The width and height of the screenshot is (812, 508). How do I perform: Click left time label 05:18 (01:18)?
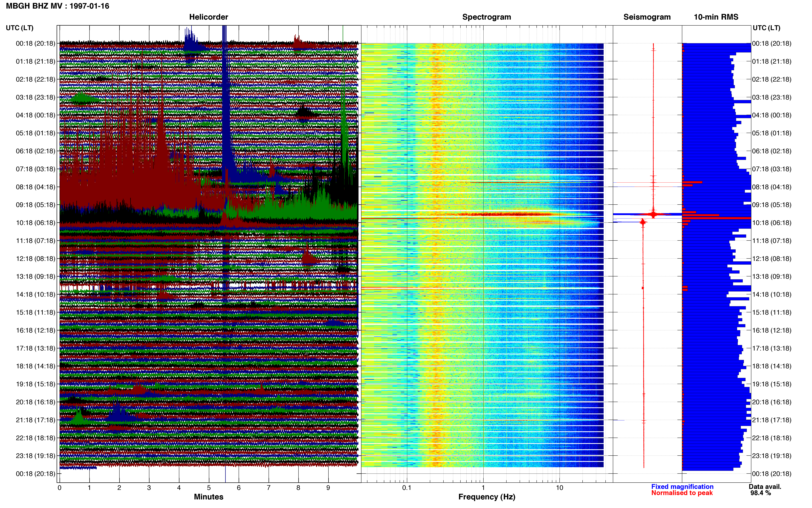click(36, 133)
